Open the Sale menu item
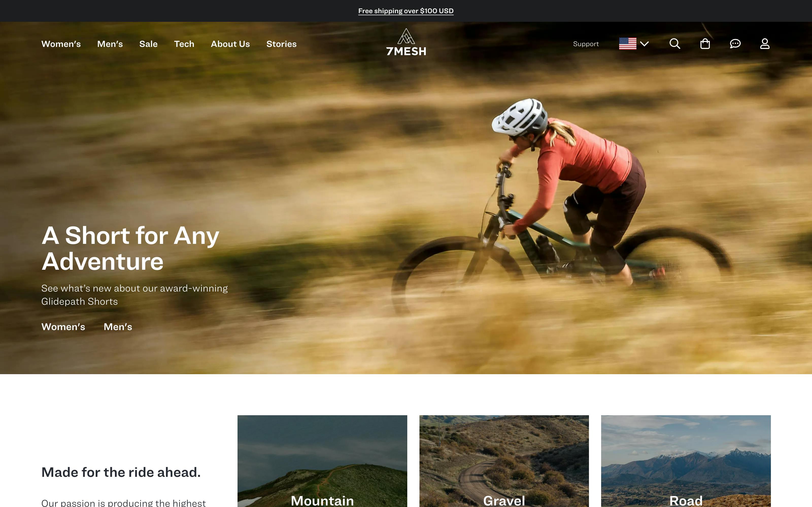Image resolution: width=812 pixels, height=507 pixels. 148,44
